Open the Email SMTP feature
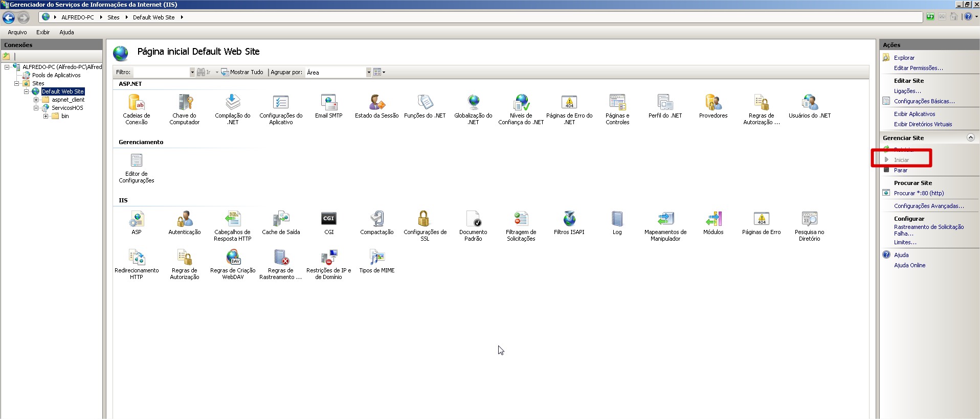The width and height of the screenshot is (980, 419). pyautogui.click(x=328, y=107)
